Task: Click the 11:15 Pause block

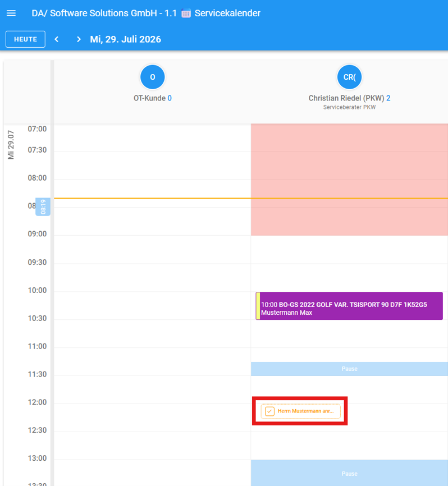Action: pyautogui.click(x=349, y=369)
